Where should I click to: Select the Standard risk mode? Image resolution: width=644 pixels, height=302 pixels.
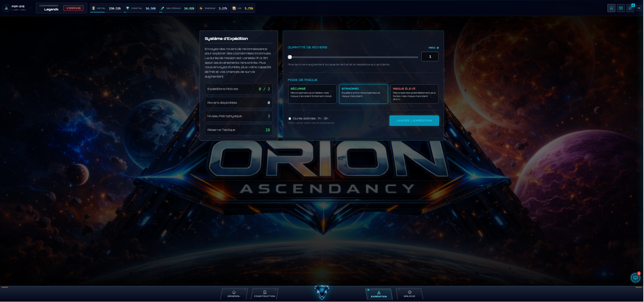point(363,94)
